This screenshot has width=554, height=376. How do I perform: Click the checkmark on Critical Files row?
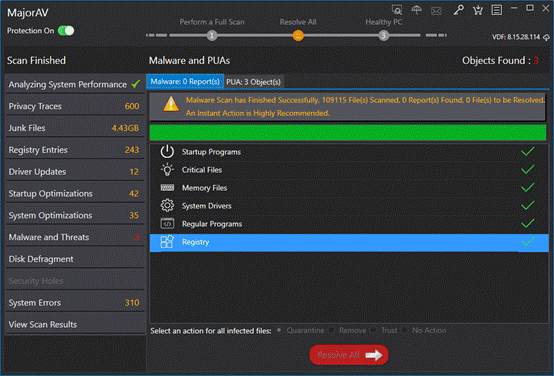tap(528, 170)
